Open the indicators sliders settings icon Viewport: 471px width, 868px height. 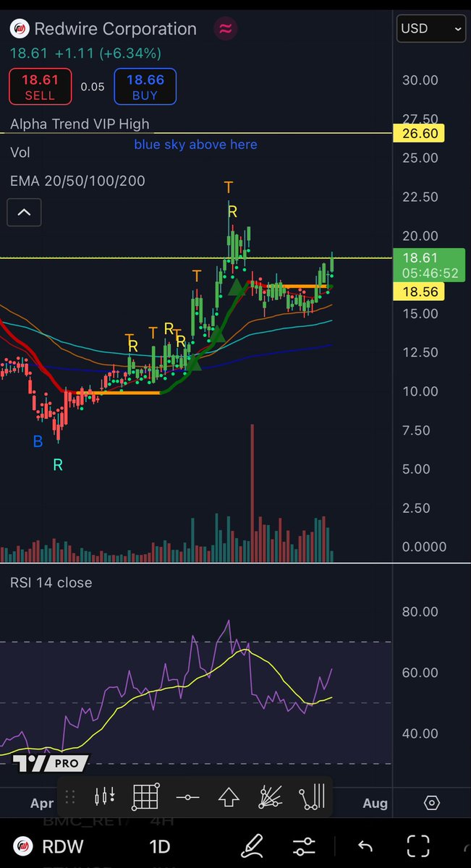pos(304,846)
